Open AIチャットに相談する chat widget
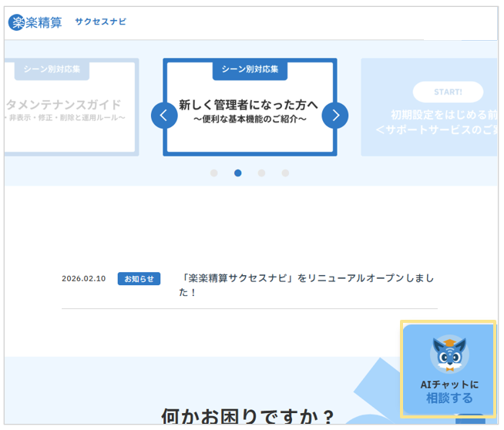 coord(449,369)
